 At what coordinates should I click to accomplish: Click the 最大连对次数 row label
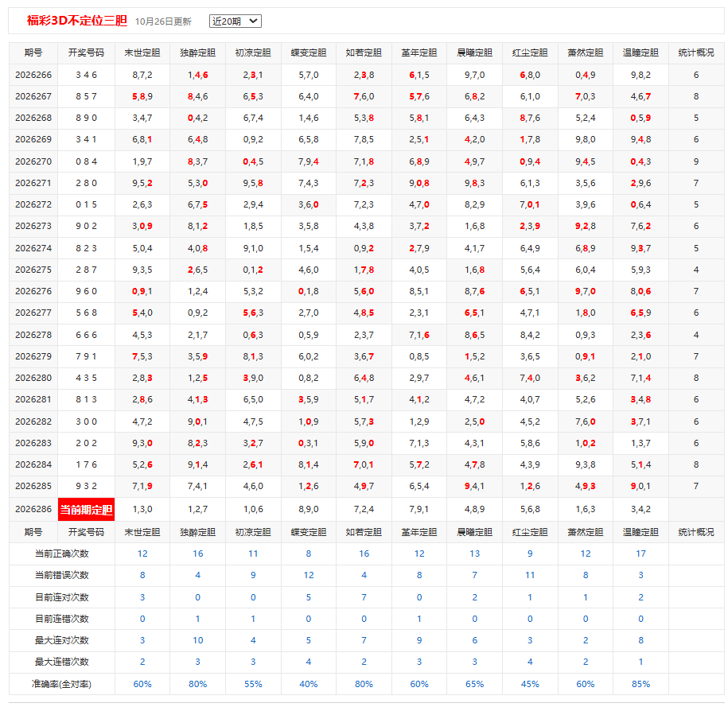[x=62, y=641]
